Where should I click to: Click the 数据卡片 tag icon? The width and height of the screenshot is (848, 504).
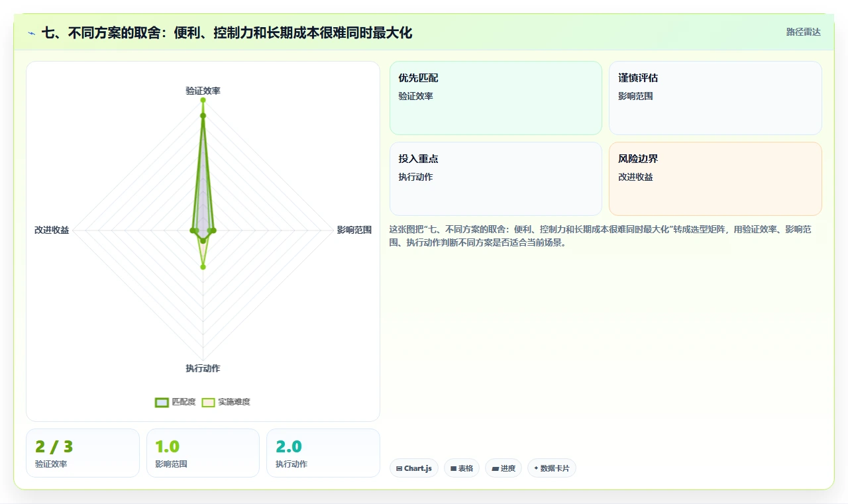coord(536,468)
